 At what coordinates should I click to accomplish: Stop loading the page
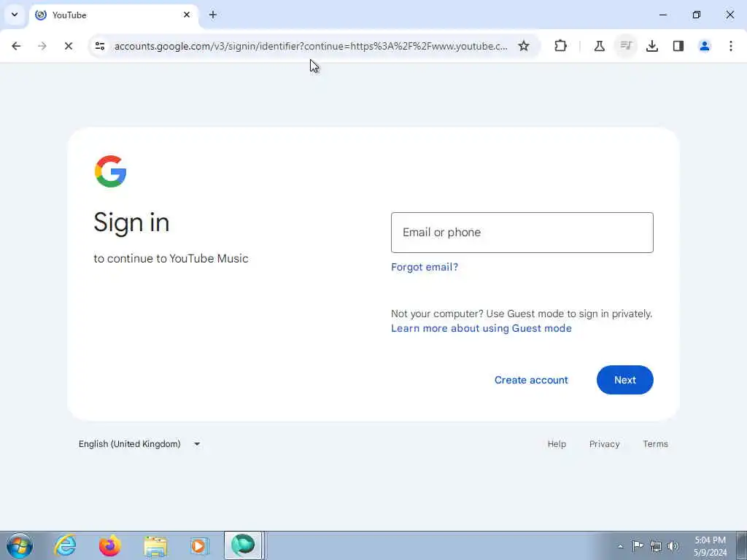click(68, 46)
